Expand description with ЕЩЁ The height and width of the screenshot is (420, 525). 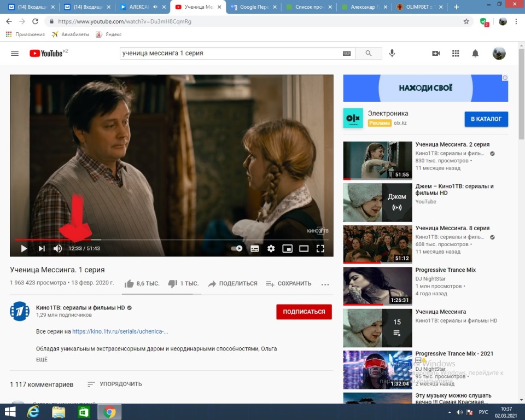coord(42,359)
